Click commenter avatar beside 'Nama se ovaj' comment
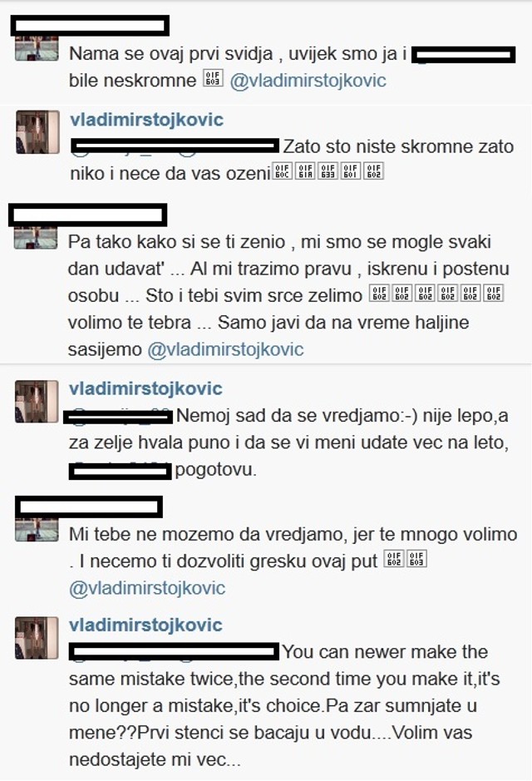The width and height of the screenshot is (532, 781). [37, 47]
